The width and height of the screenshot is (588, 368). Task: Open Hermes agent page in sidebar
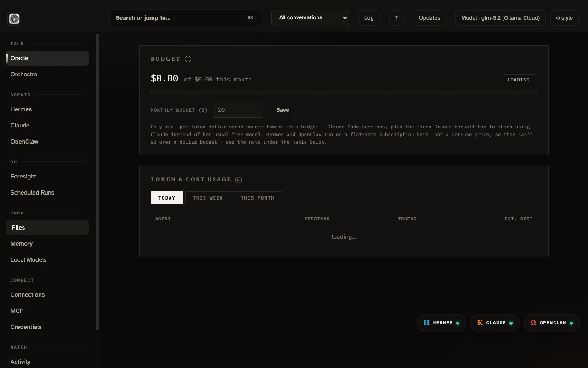[x=47, y=109]
